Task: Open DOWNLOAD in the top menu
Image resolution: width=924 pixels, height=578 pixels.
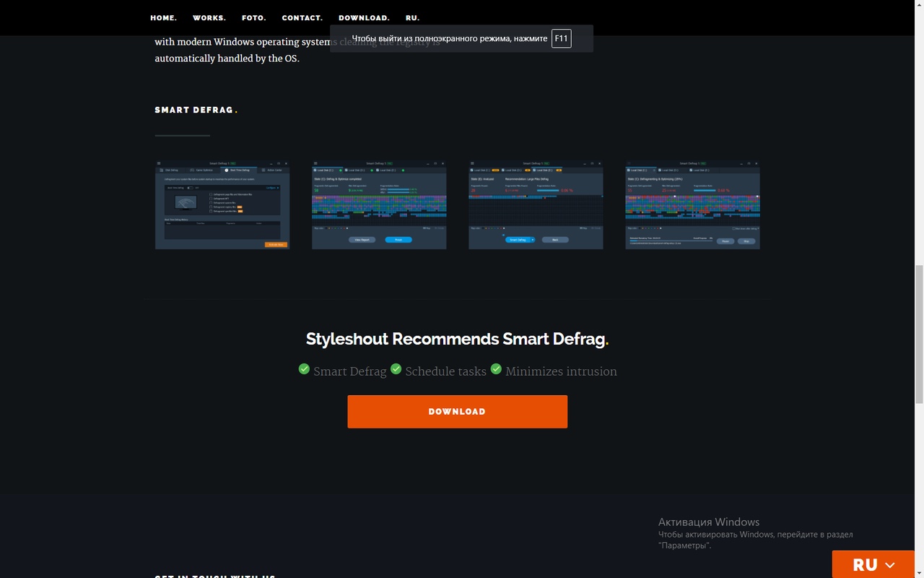Action: pyautogui.click(x=364, y=18)
